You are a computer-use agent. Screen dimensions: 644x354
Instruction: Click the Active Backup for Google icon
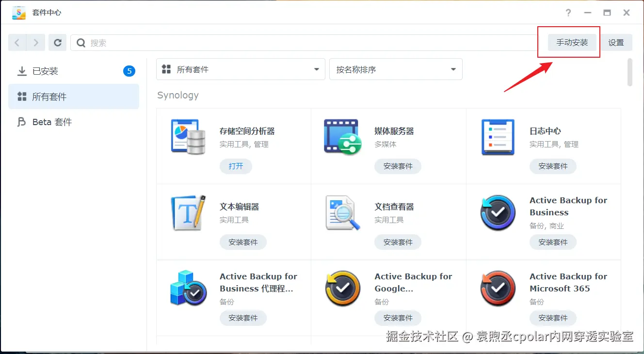coord(343,289)
